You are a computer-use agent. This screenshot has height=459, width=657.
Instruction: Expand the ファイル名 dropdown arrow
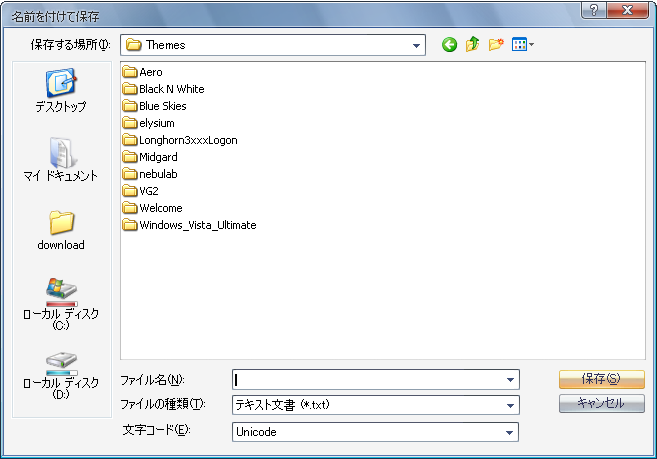(x=510, y=380)
